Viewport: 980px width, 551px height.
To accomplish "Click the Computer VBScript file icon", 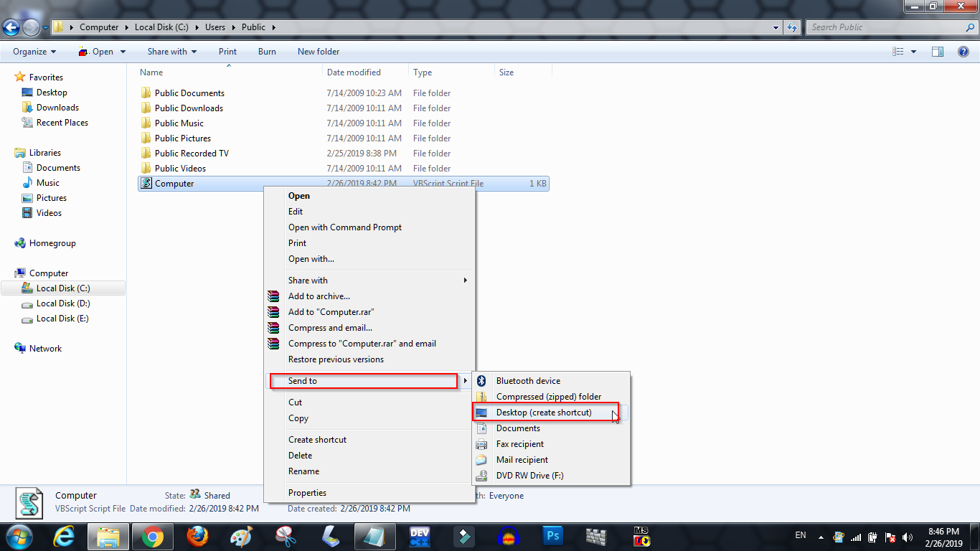I will (x=147, y=184).
